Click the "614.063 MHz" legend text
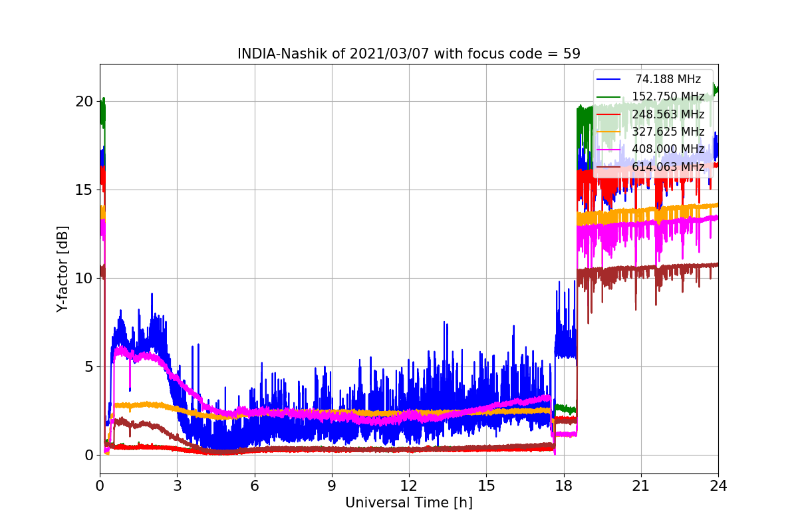Screen dimensions: 798x532 [668, 166]
